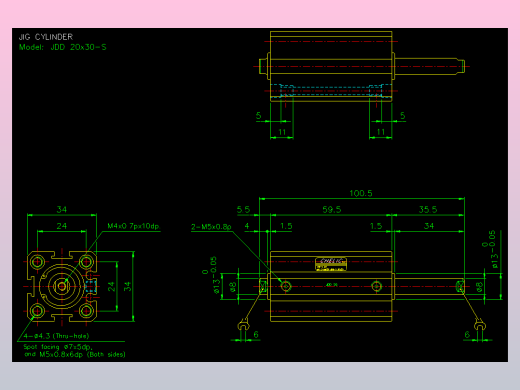The image size is (520, 390).
Task: Click the 2-M5x0.8p port callout
Action: (211, 227)
